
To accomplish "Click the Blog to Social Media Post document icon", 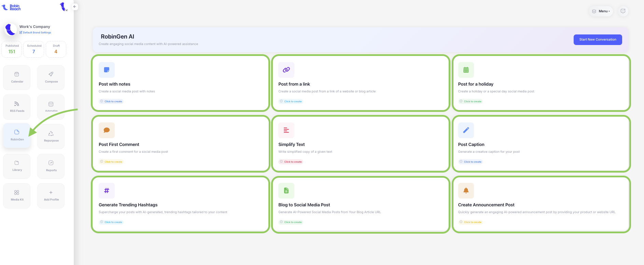I will [286, 191].
